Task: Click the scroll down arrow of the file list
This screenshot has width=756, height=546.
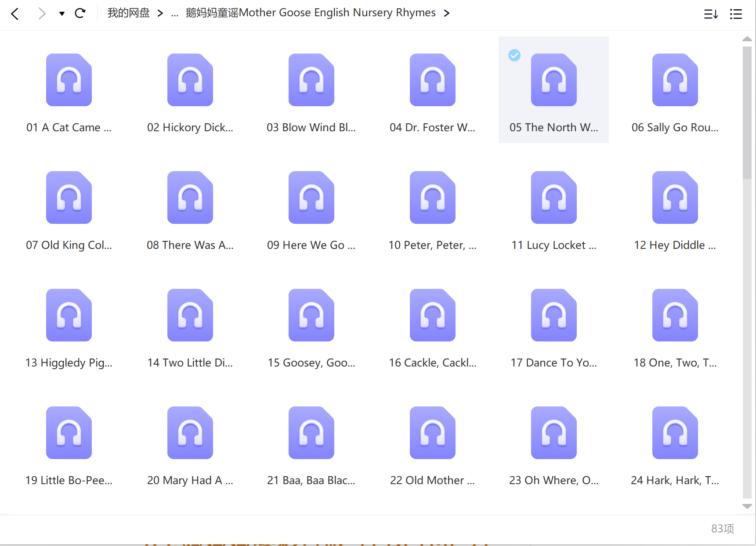Action: point(747,506)
